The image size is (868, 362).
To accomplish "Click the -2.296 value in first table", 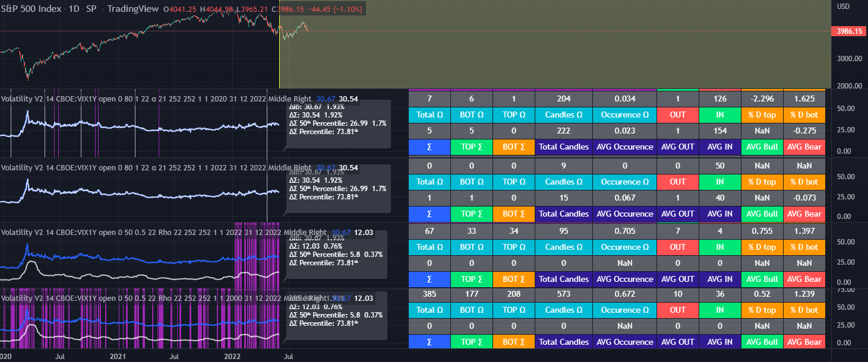I will point(762,99).
